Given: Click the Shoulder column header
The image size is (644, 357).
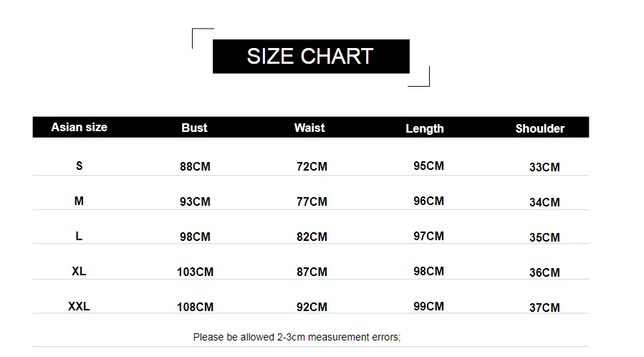Looking at the screenshot, I should [540, 128].
